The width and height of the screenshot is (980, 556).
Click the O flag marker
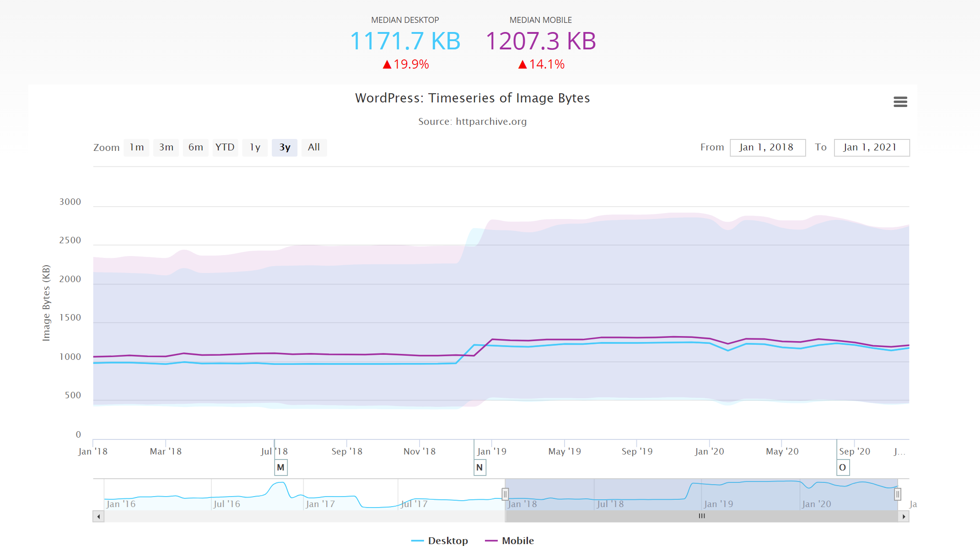click(x=843, y=467)
